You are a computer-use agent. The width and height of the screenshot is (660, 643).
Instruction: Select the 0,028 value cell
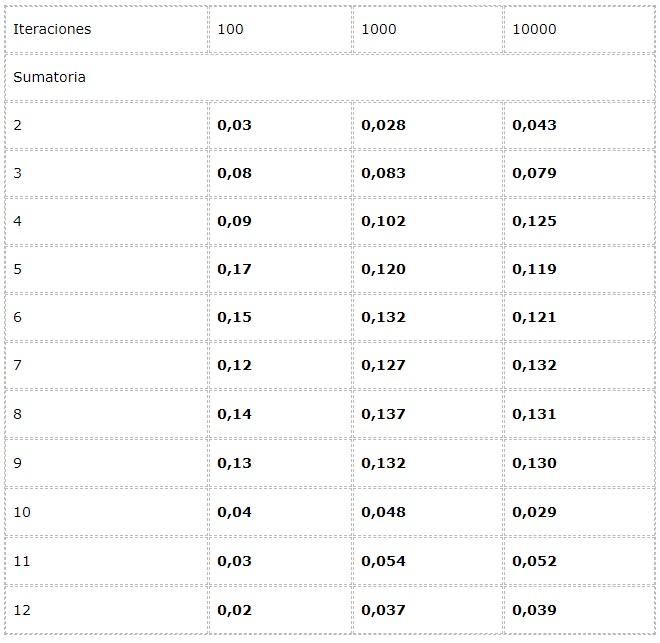pos(383,125)
